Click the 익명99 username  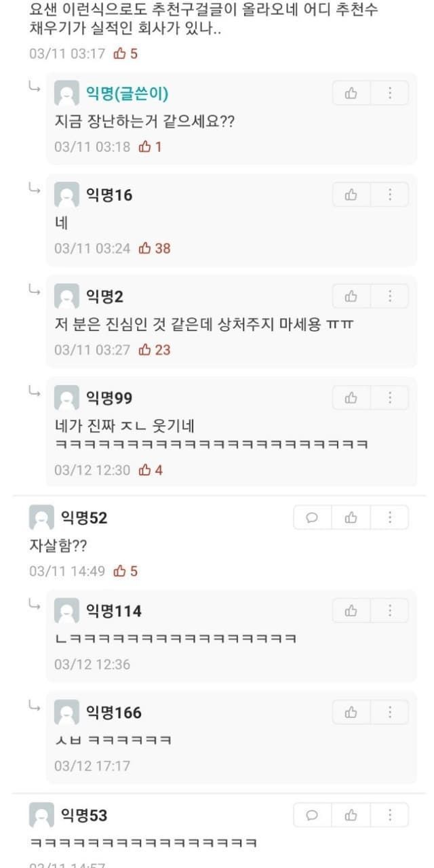pos(109,398)
